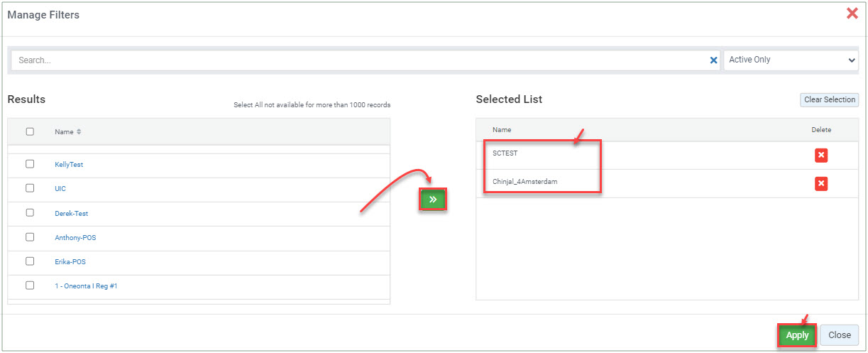Check the UIC row checkbox

[30, 188]
